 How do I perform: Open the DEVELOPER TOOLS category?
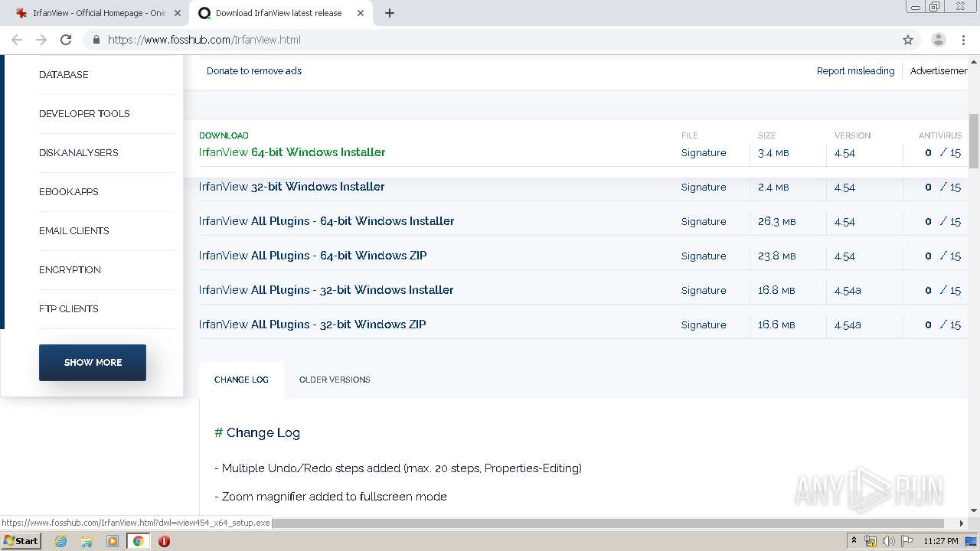[x=84, y=114]
